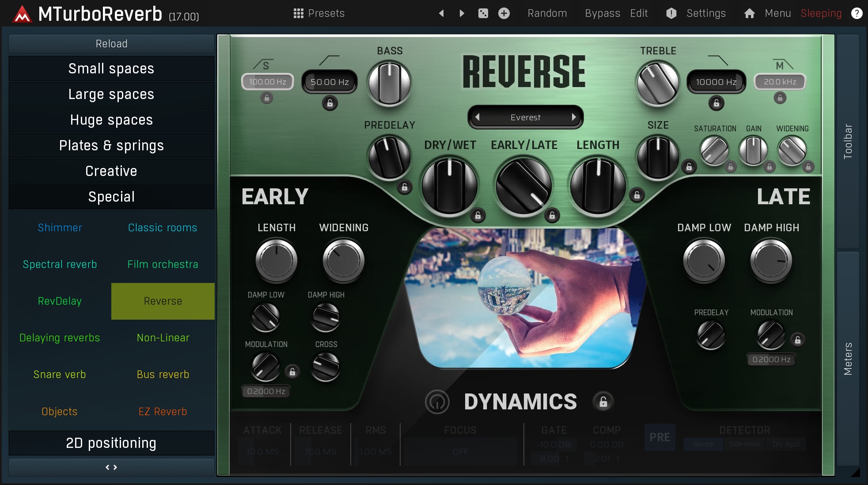The width and height of the screenshot is (868, 485).
Task: Expand the Toolbar side panel
Action: [848, 141]
